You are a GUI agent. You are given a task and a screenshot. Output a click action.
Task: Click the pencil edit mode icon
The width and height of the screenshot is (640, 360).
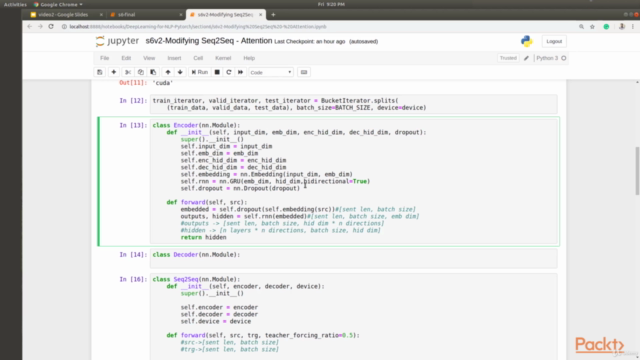tap(526, 58)
